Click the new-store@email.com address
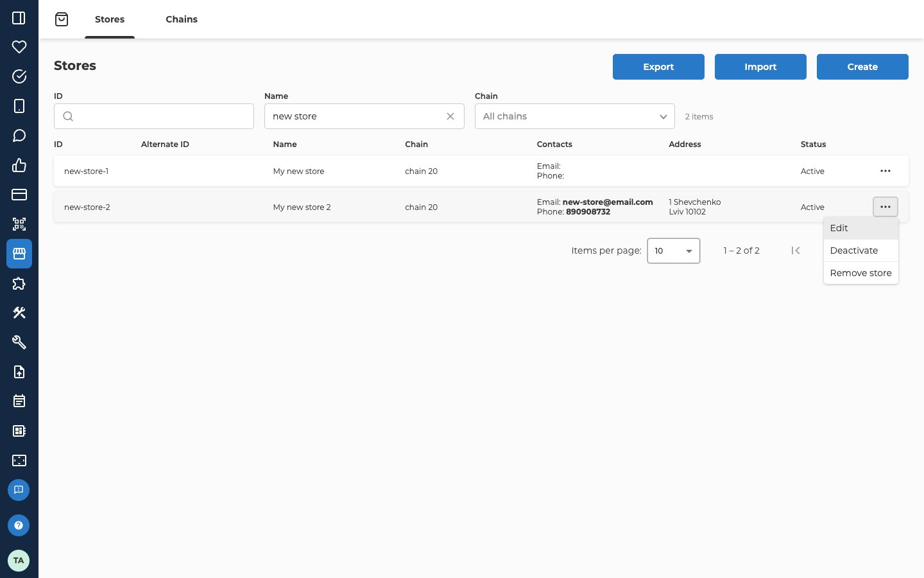The image size is (924, 578). pyautogui.click(x=608, y=202)
